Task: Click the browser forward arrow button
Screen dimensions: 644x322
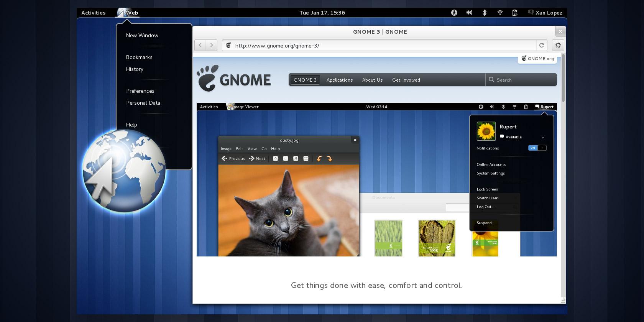Action: [212, 45]
